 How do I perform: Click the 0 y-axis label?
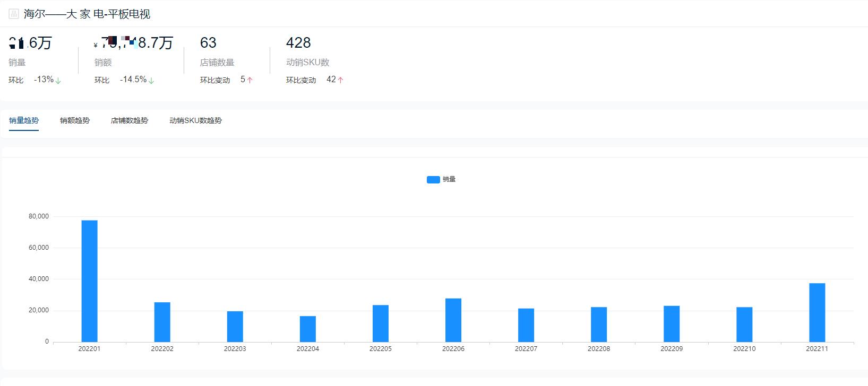(47, 341)
